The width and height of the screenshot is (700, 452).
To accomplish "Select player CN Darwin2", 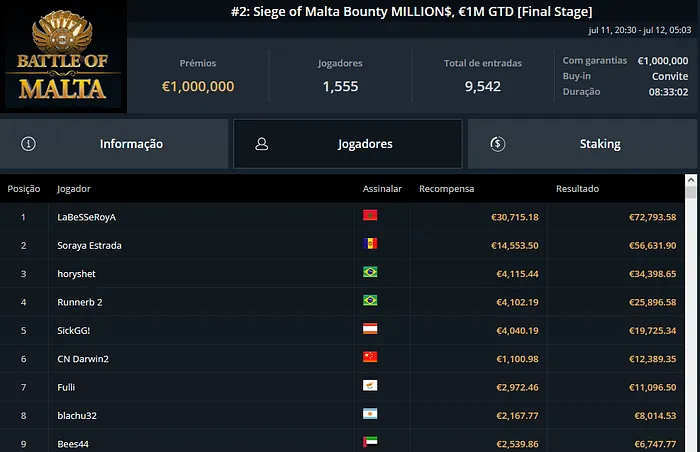I will pos(83,359).
